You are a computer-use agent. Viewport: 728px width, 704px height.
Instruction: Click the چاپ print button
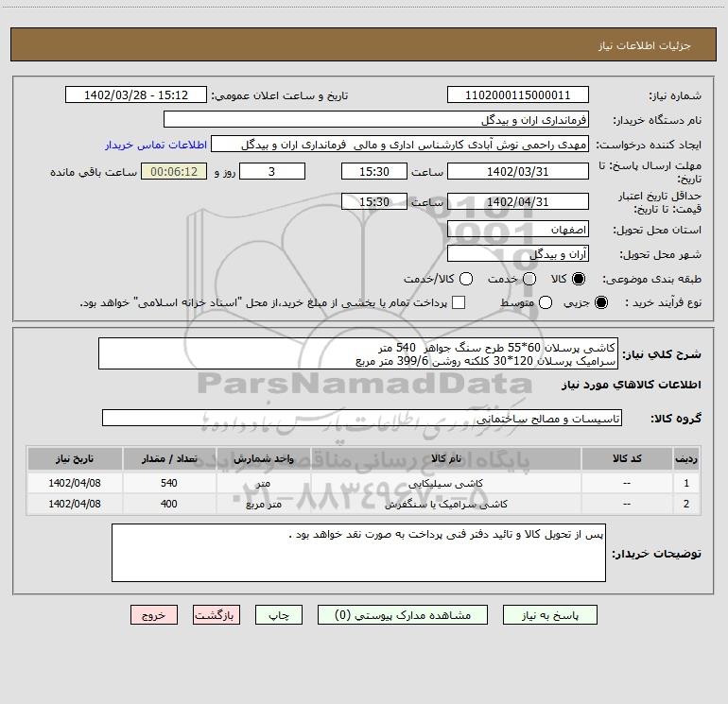pos(279,615)
